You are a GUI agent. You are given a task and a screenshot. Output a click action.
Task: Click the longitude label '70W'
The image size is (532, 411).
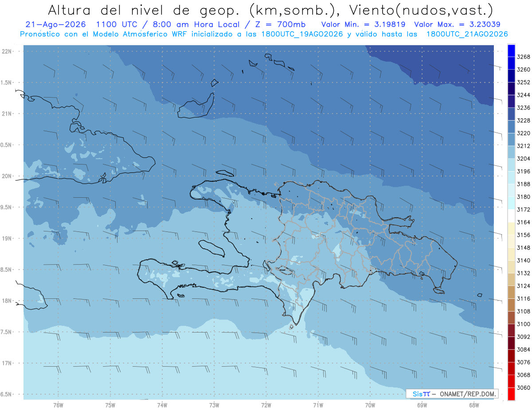370,405
